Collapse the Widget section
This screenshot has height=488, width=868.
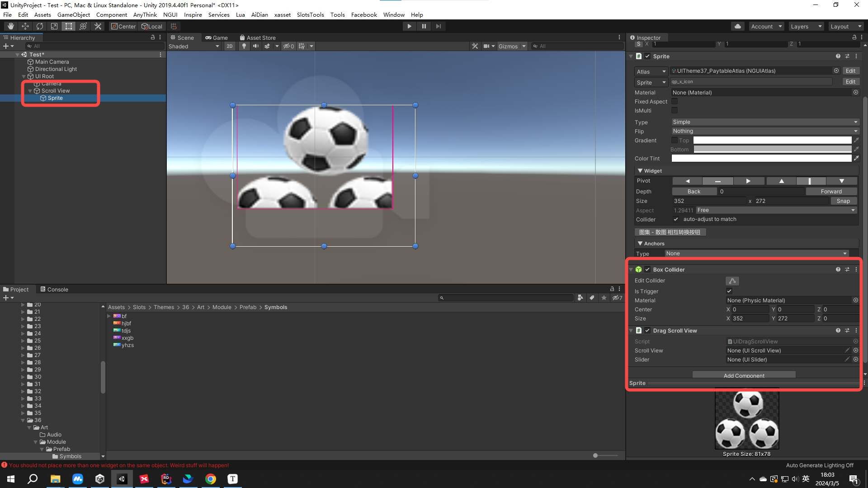tap(640, 170)
